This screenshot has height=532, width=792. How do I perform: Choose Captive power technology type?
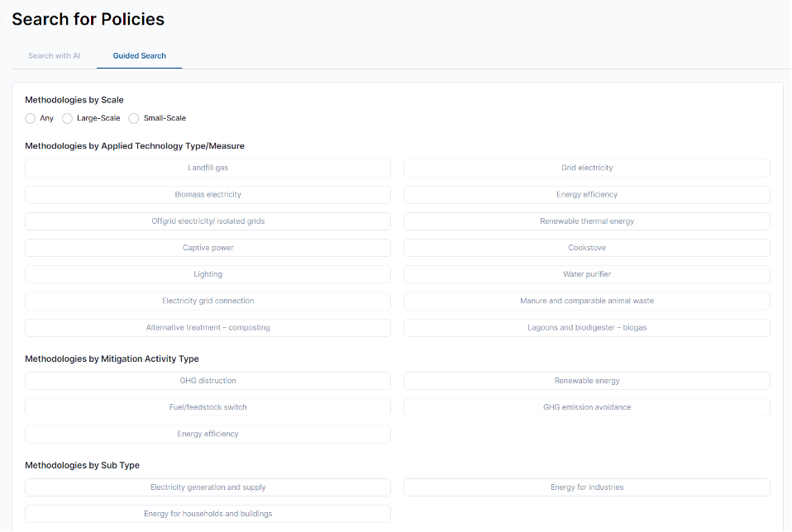pyautogui.click(x=208, y=248)
